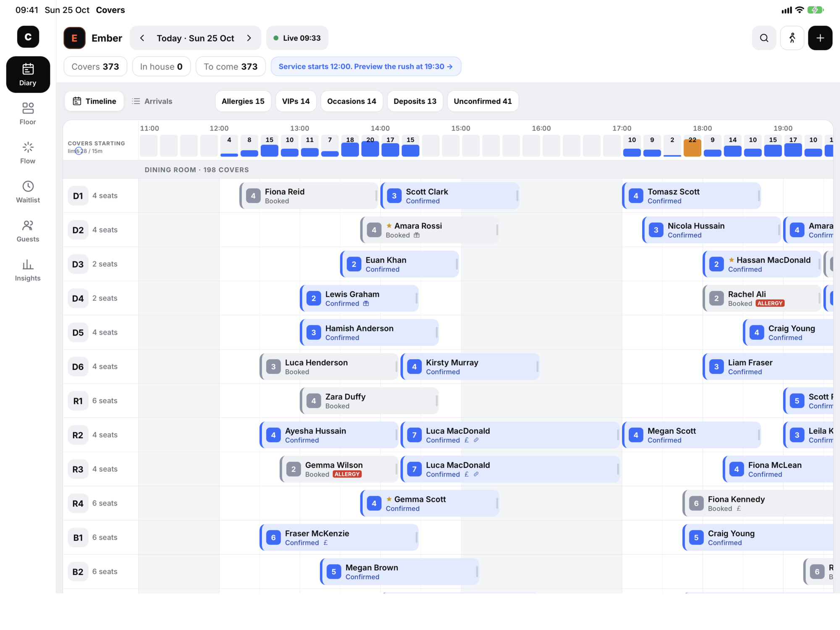Open Megan Brown booking on B2
Viewport: 840px width, 630px height.
click(x=399, y=572)
